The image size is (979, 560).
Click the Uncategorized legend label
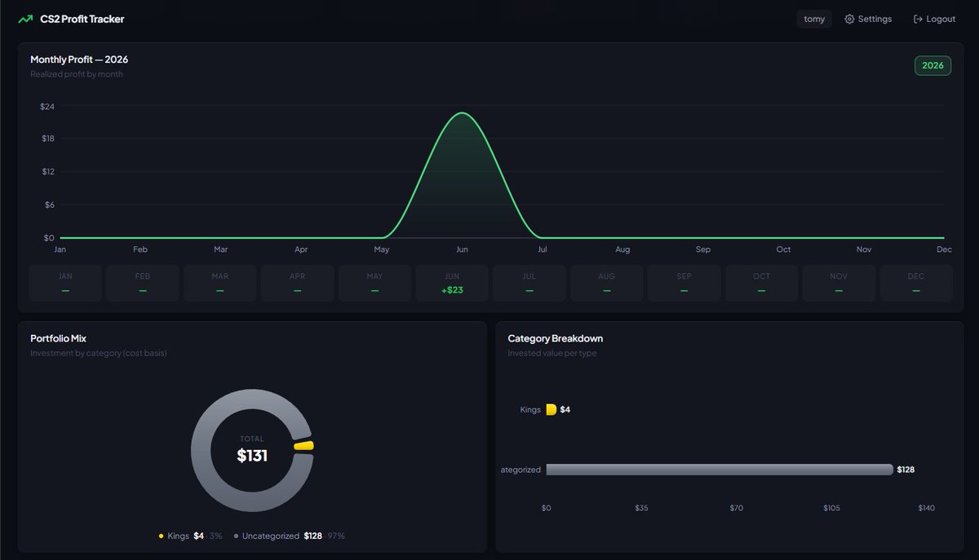(271, 536)
